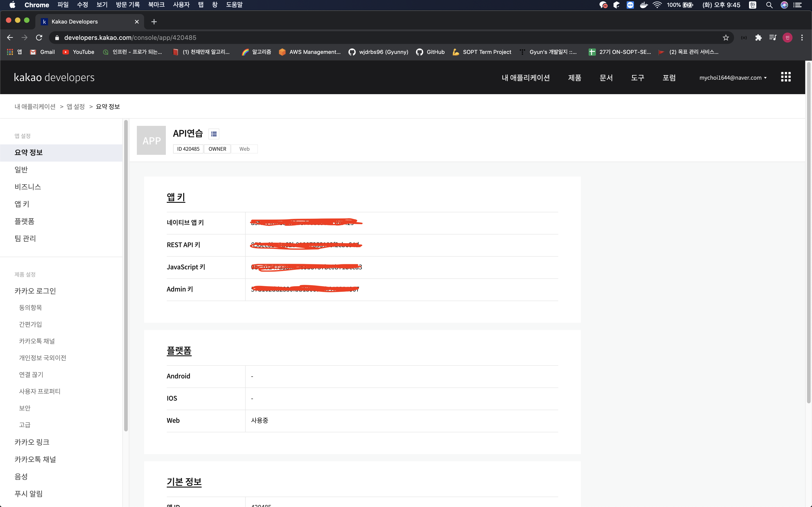Click the gray APP thumbnail image

click(x=151, y=141)
